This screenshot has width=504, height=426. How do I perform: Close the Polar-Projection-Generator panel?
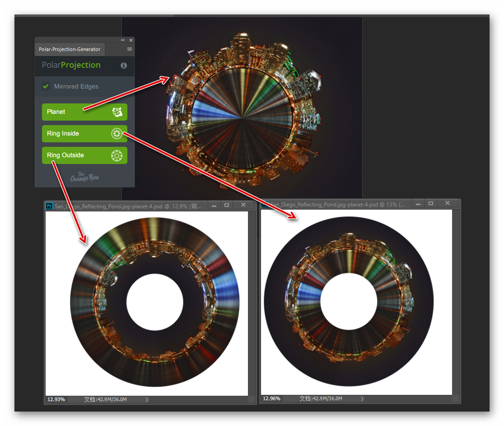(x=131, y=40)
